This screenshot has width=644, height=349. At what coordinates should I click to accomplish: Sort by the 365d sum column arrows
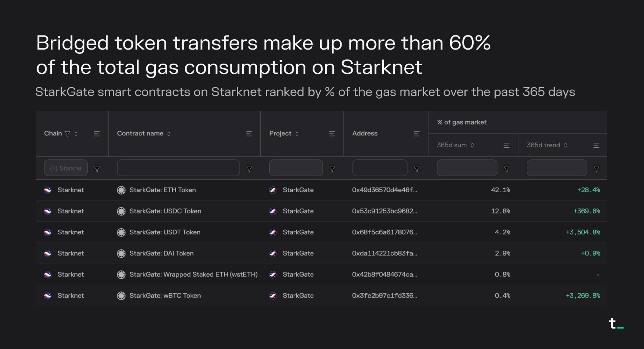472,145
